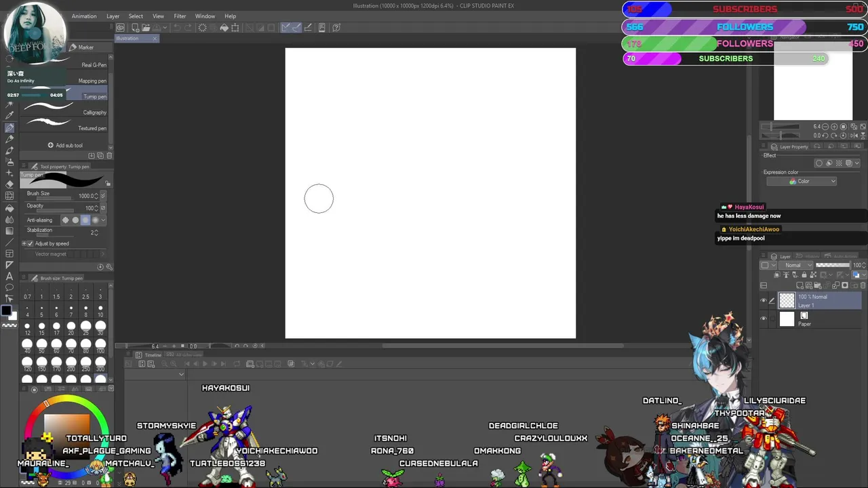Toggle Lock transparent pixels on layer

pyautogui.click(x=813, y=274)
